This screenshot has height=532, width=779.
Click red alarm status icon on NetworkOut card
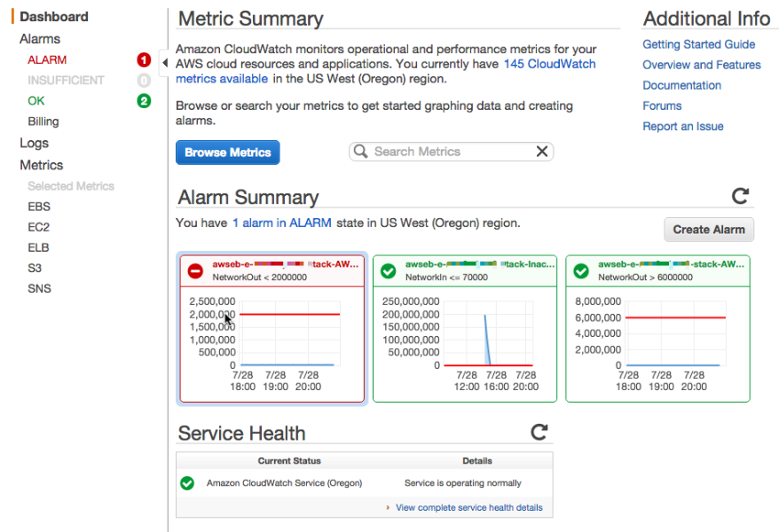(x=195, y=270)
